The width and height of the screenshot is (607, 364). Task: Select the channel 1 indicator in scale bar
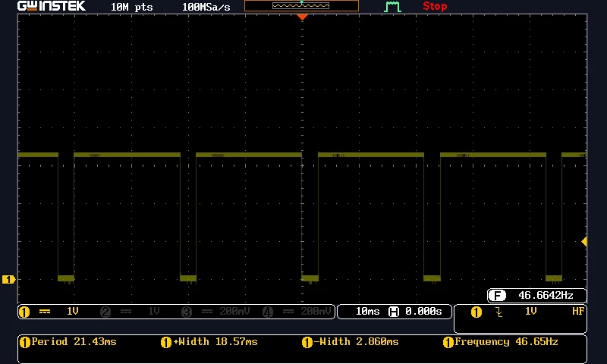point(24,312)
